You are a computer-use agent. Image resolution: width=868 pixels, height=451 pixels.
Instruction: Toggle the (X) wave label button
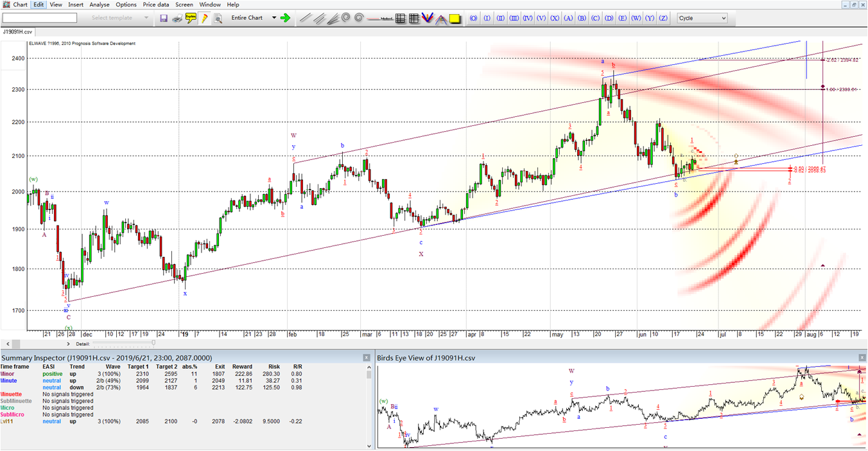pyautogui.click(x=555, y=18)
